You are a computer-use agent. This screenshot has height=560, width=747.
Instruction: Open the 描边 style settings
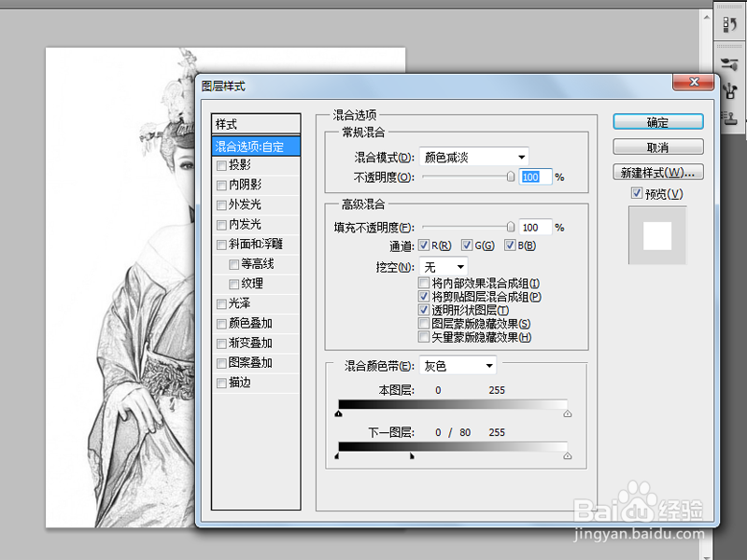point(240,383)
